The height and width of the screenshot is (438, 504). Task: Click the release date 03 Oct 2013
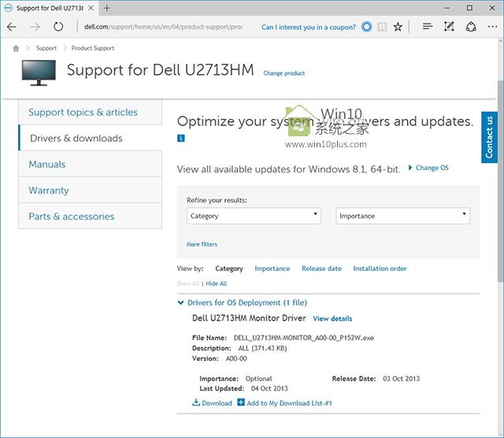tap(401, 378)
